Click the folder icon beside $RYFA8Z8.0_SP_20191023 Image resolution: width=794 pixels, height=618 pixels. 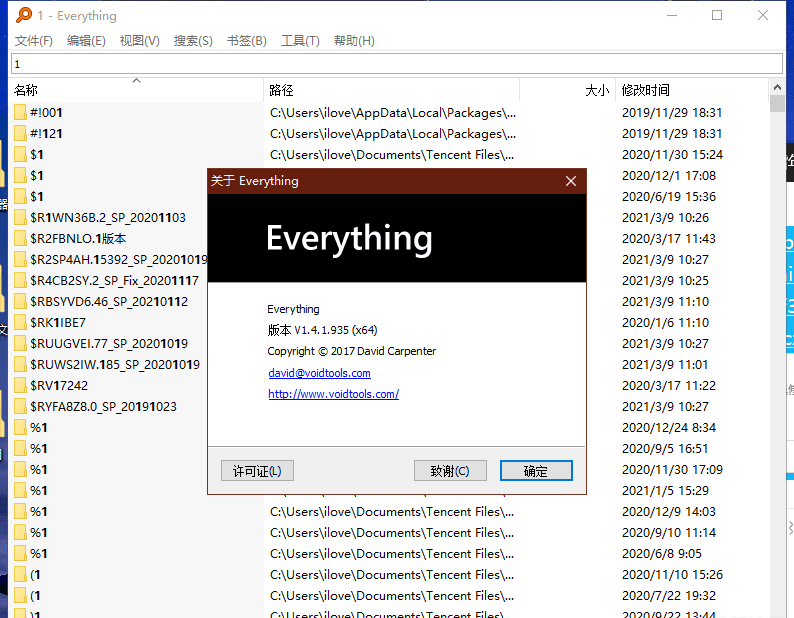click(20, 407)
